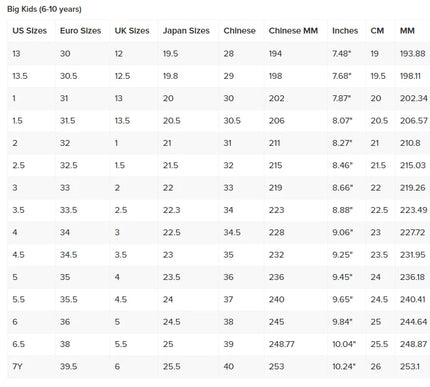Click the CM value 23.5 cell
This screenshot has width=430, height=387.
379,255
